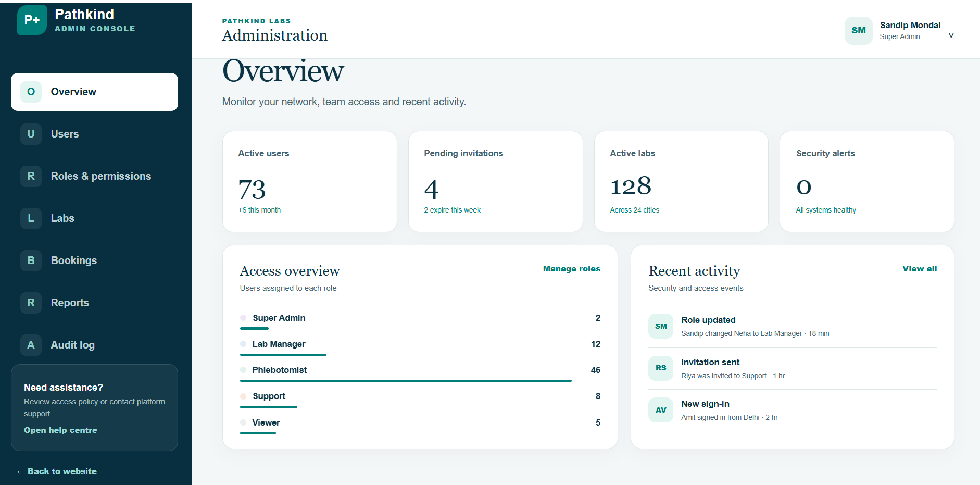Click View all recent activity
This screenshot has height=485, width=980.
(920, 269)
